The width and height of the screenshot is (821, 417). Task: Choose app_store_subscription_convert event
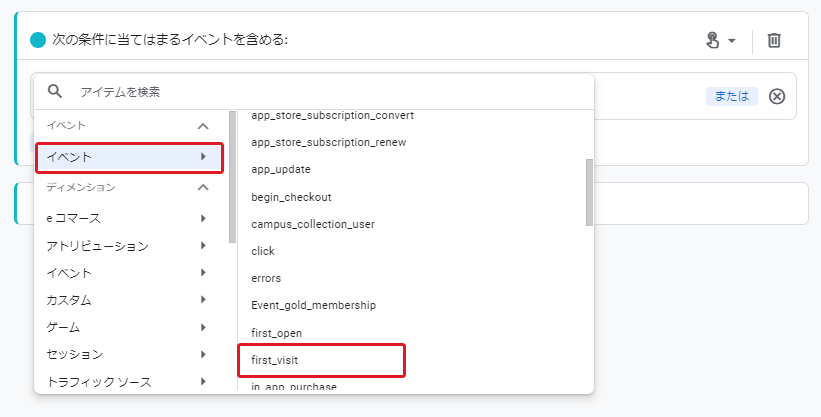click(x=332, y=115)
